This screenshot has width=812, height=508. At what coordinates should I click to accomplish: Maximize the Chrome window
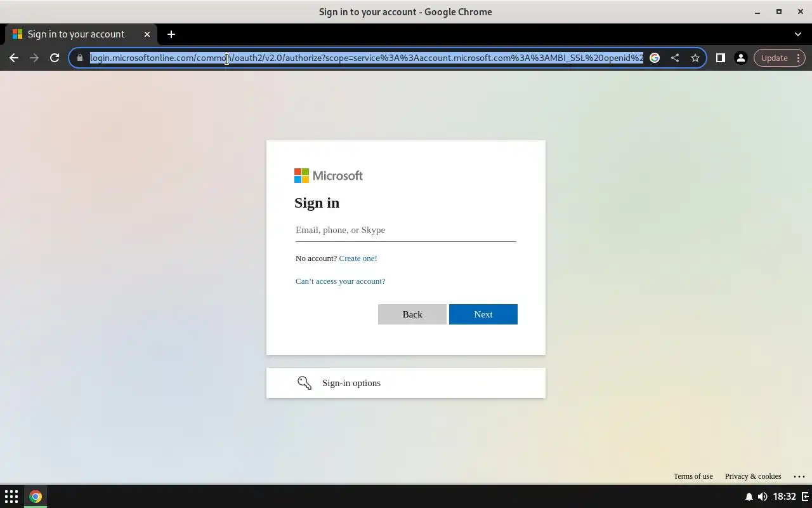point(779,11)
